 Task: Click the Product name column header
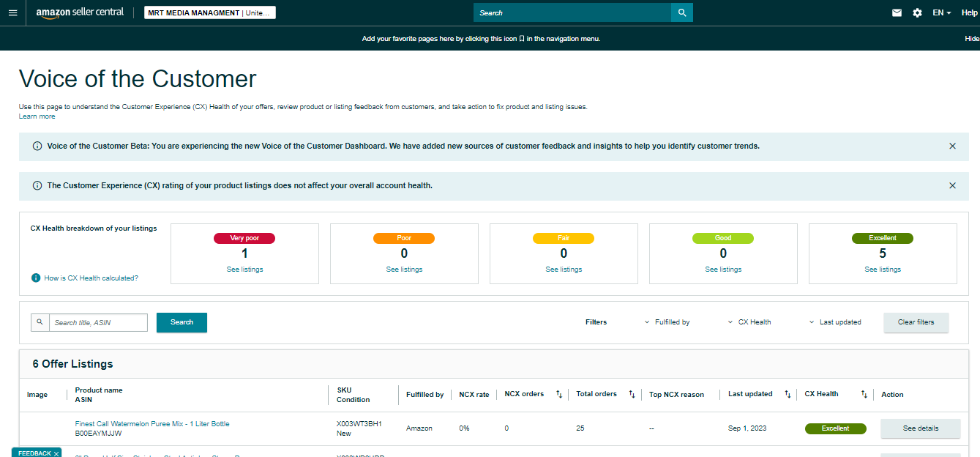point(99,390)
